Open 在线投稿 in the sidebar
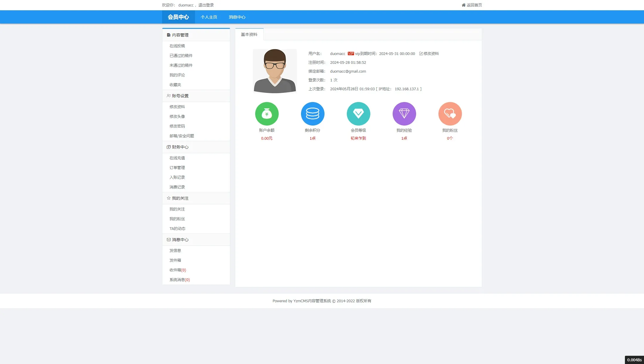 pyautogui.click(x=177, y=46)
